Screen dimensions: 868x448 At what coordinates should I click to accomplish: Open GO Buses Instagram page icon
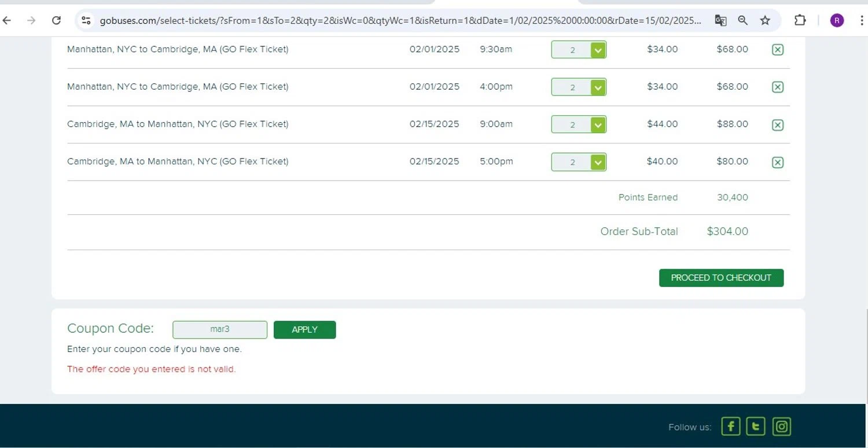pyautogui.click(x=782, y=427)
